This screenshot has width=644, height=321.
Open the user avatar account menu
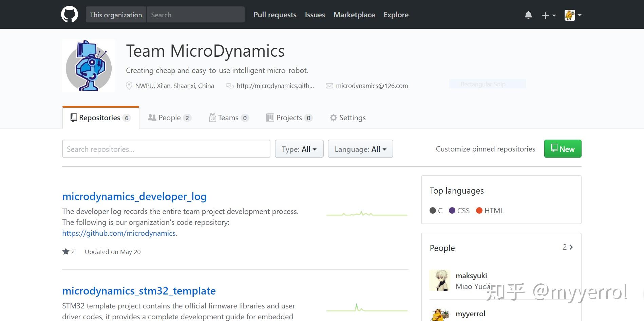pyautogui.click(x=573, y=15)
